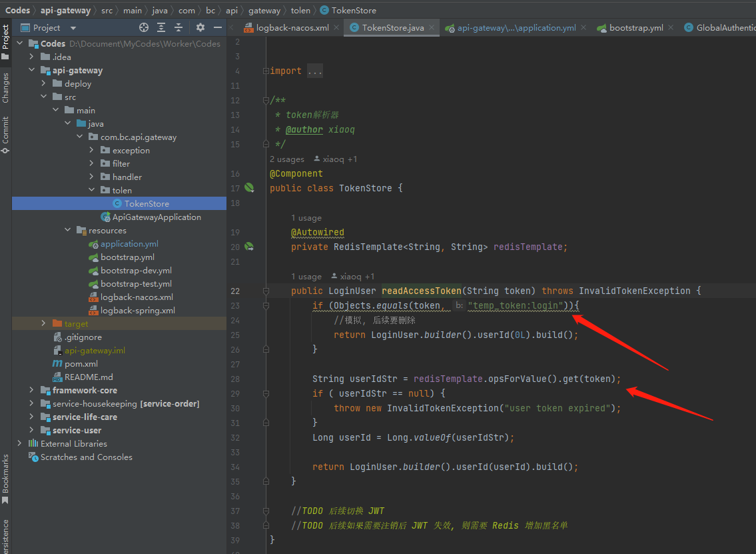Fold the readAccessToken method at line 22

pos(266,291)
